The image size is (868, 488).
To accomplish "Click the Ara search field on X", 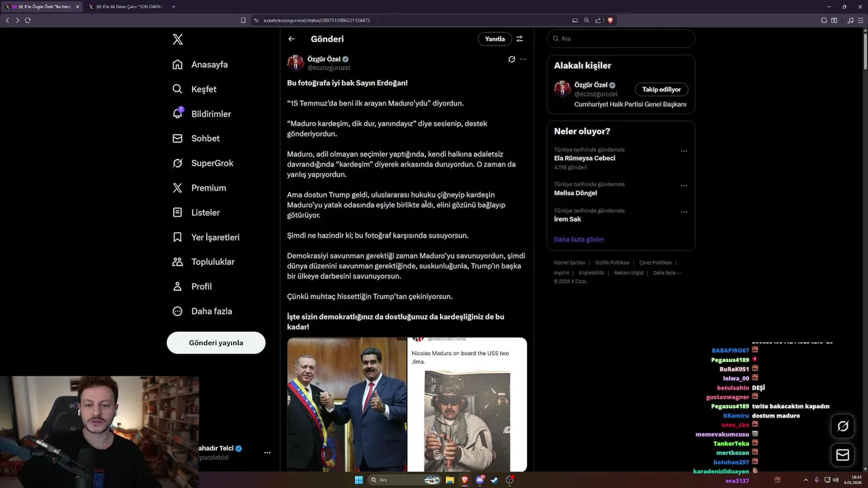I will (621, 39).
